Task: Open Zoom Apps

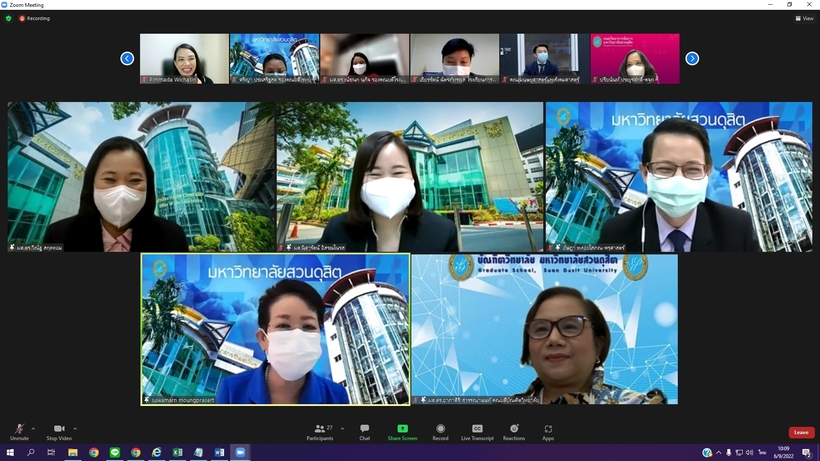Action: pyautogui.click(x=548, y=432)
